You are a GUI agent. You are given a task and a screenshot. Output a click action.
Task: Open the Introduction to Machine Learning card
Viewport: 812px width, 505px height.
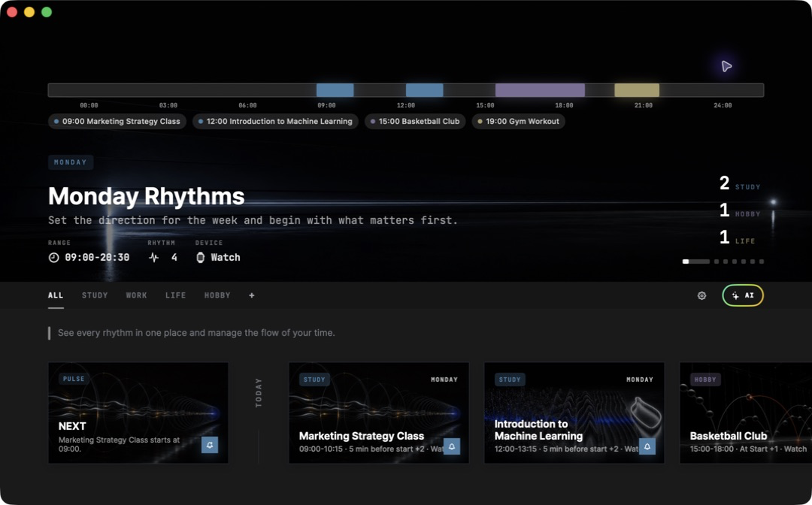[x=574, y=413]
